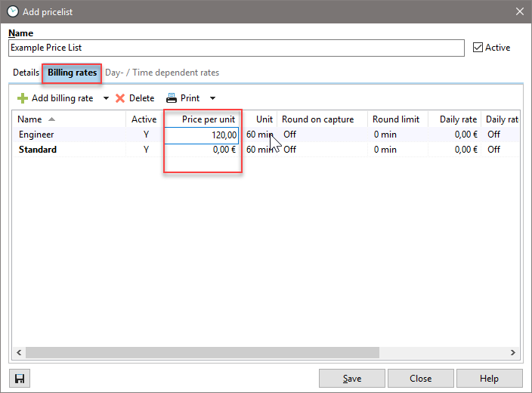Click the floppy disk save icon
Viewport: 532px width, 393px height.
pos(20,378)
